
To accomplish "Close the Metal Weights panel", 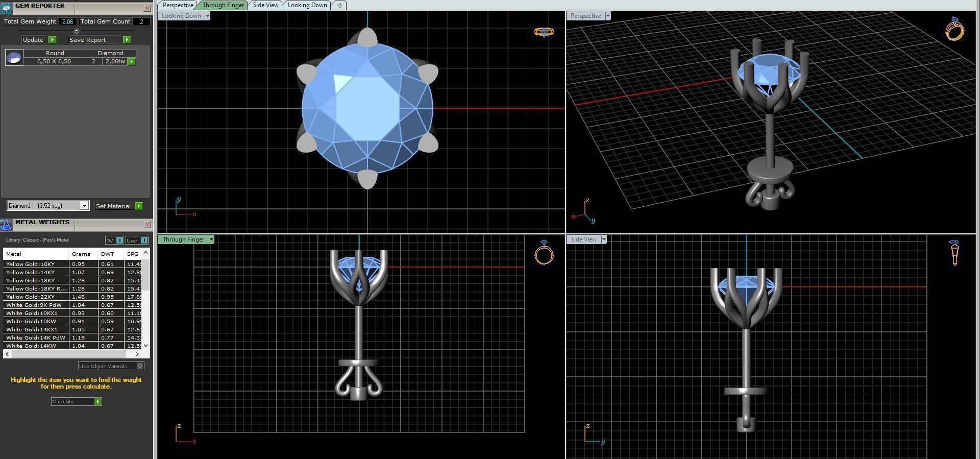I will point(147,224).
